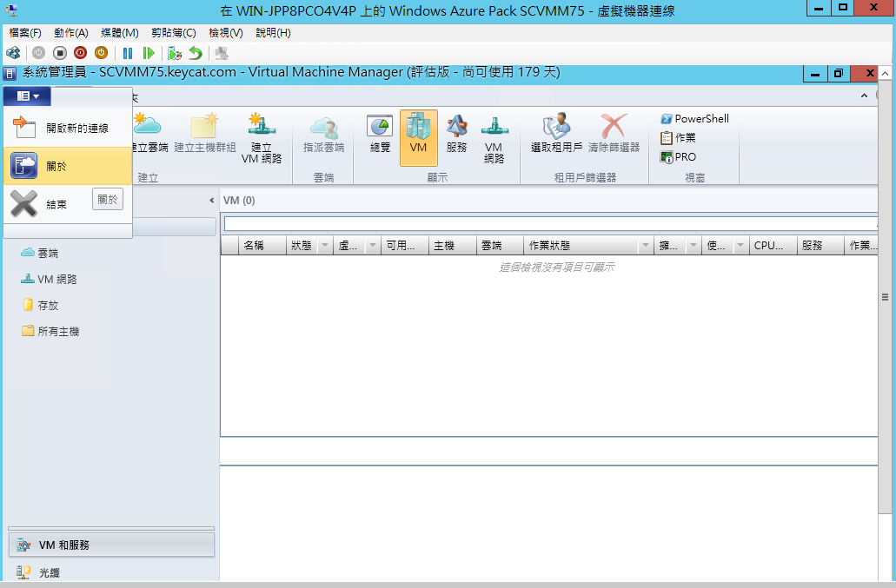The height and width of the screenshot is (588, 896).
Task: Sort by the CPU... column header
Action: click(773, 246)
